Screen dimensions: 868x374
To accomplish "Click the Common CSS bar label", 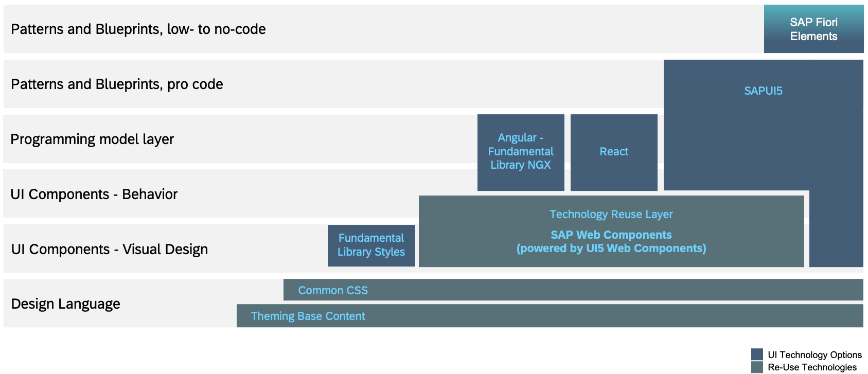I will tap(333, 291).
